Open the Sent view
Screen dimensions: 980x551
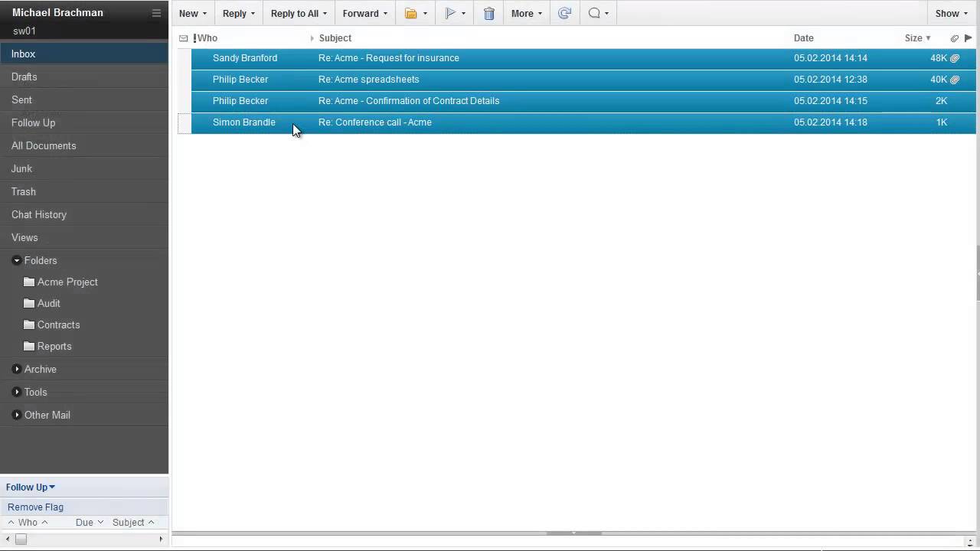pos(84,99)
